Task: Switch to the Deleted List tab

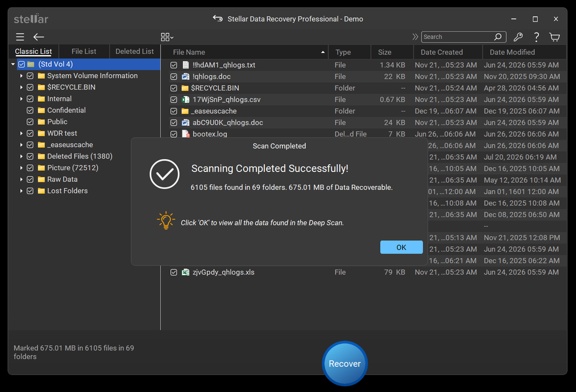Action: click(134, 51)
